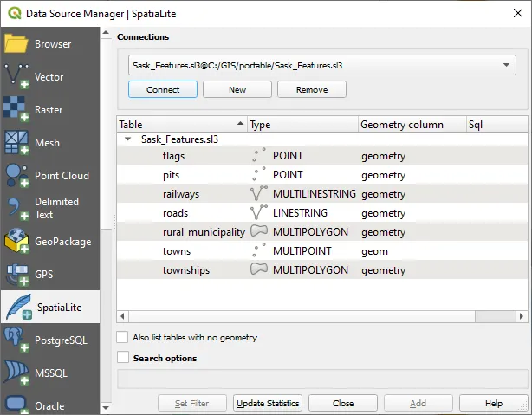Toggle the Search options checkbox
This screenshot has height=415, width=532.
click(x=123, y=357)
